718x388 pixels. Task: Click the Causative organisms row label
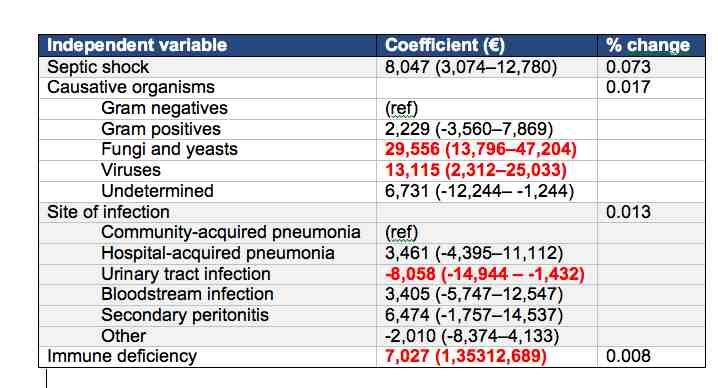click(x=131, y=87)
